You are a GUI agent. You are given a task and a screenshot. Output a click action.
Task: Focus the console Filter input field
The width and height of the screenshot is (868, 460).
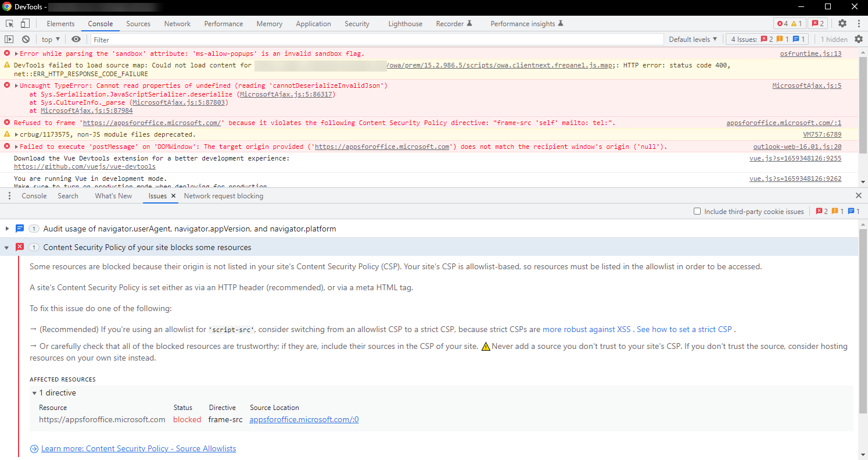click(x=377, y=40)
